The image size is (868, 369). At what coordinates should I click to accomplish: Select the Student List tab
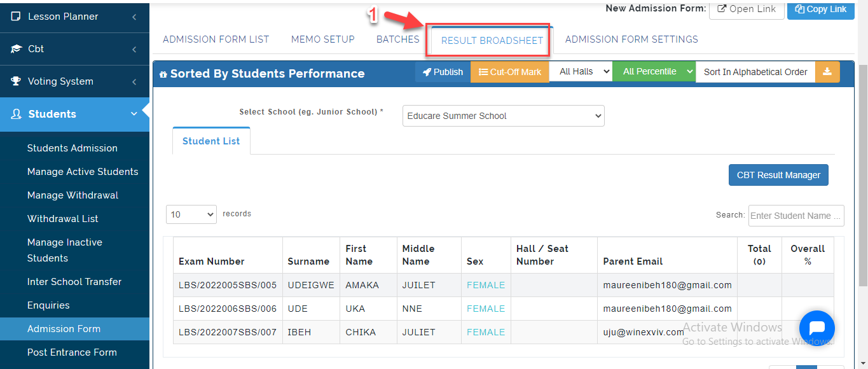[211, 141]
